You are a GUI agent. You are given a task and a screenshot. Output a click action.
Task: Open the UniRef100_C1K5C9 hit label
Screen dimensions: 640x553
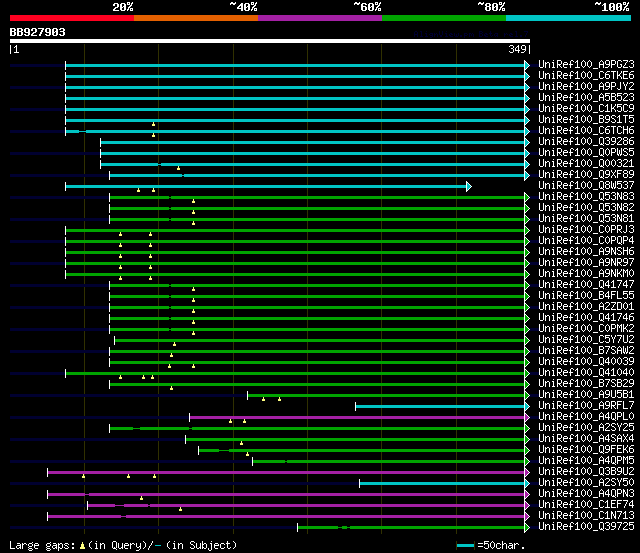pyautogui.click(x=586, y=109)
